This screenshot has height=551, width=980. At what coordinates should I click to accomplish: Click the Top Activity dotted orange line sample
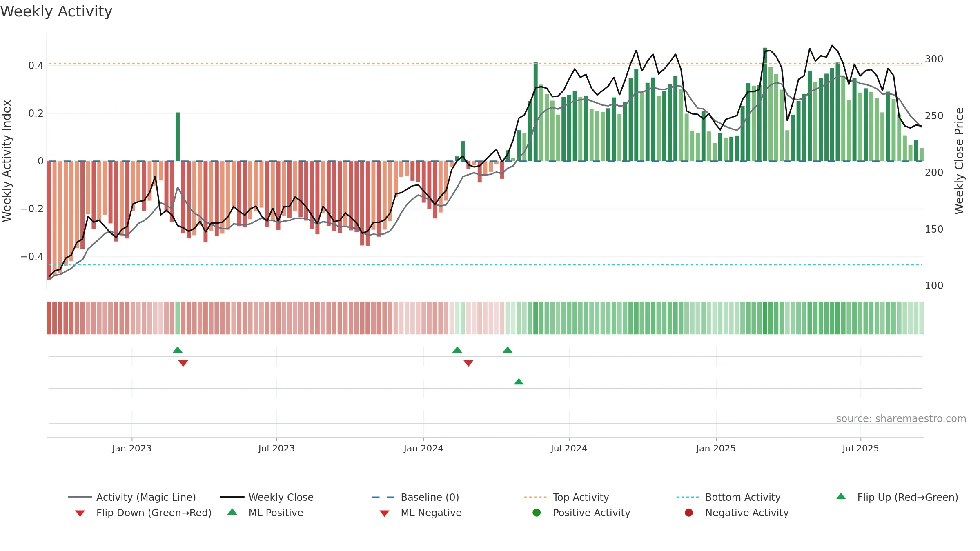coord(536,497)
